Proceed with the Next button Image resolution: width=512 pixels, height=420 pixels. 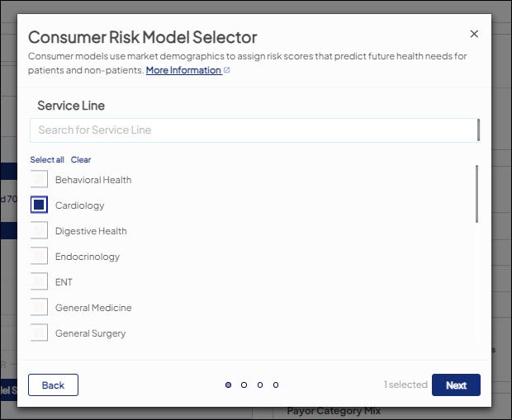(x=456, y=385)
